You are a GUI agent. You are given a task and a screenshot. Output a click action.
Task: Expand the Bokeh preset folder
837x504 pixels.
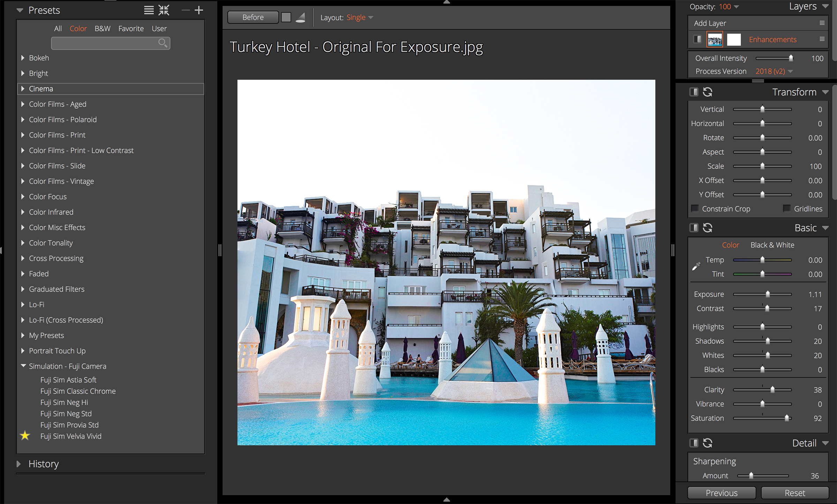(x=23, y=58)
